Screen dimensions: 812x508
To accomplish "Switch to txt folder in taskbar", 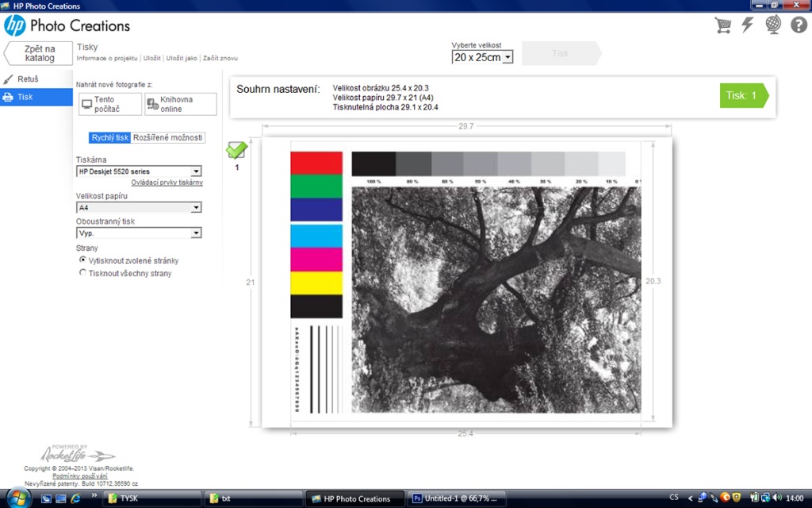I will click(253, 498).
